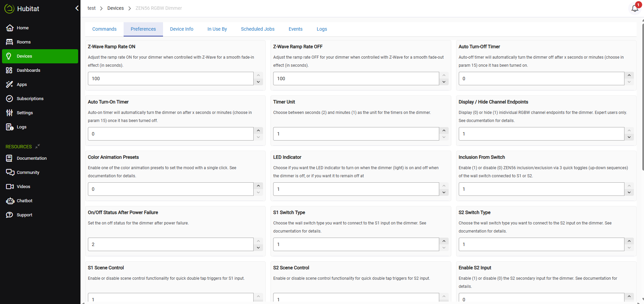The height and width of the screenshot is (304, 644).
Task: Decrease the LED Indicator value
Action: coord(444,192)
